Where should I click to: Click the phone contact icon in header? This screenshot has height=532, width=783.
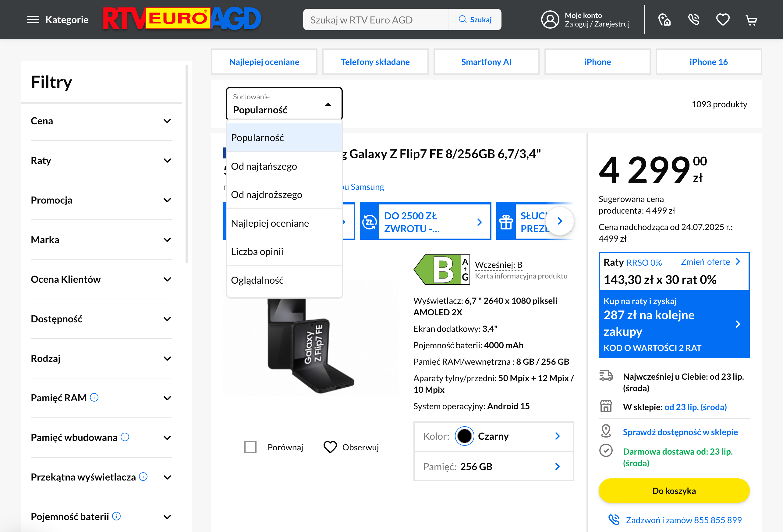(x=694, y=20)
